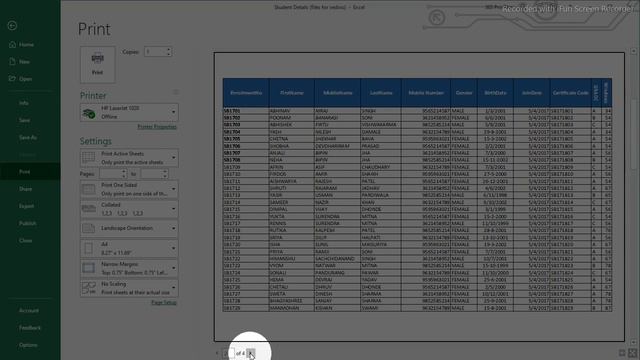Click the No Scaling icon
The image size is (640, 360).
pyautogui.click(x=89, y=288)
